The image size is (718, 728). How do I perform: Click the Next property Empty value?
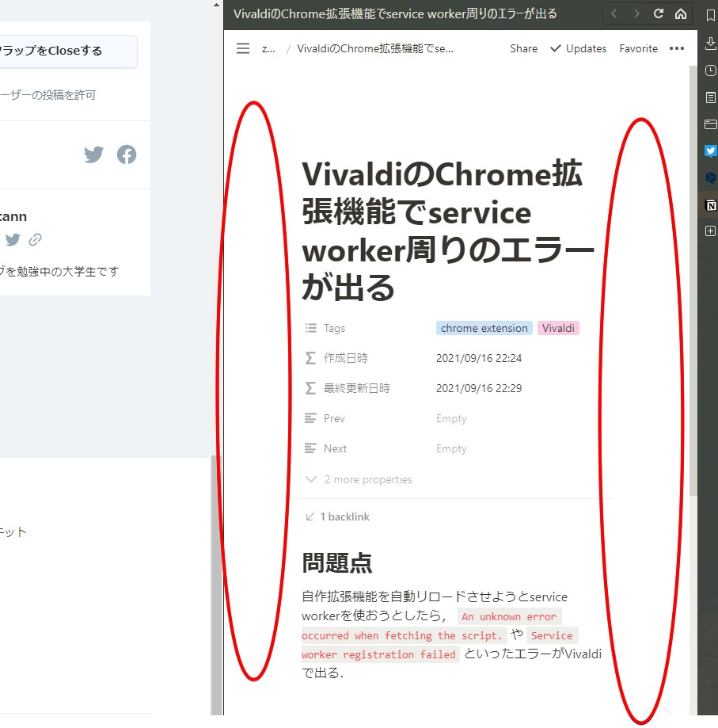pyautogui.click(x=451, y=448)
